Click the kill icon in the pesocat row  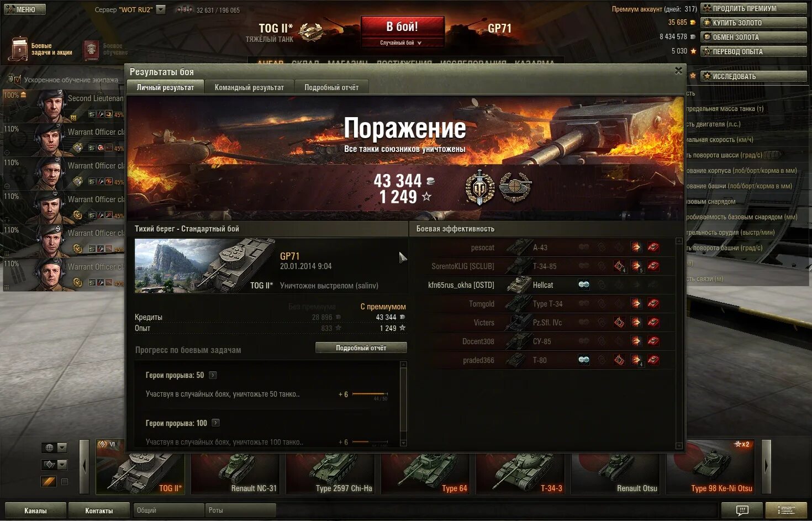point(653,248)
